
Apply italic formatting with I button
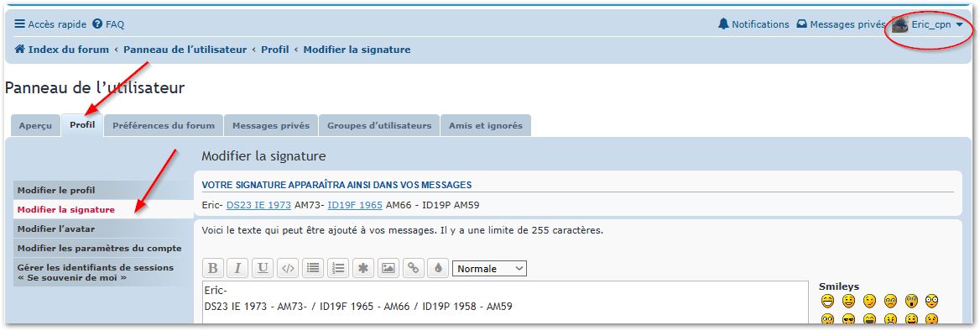point(237,269)
